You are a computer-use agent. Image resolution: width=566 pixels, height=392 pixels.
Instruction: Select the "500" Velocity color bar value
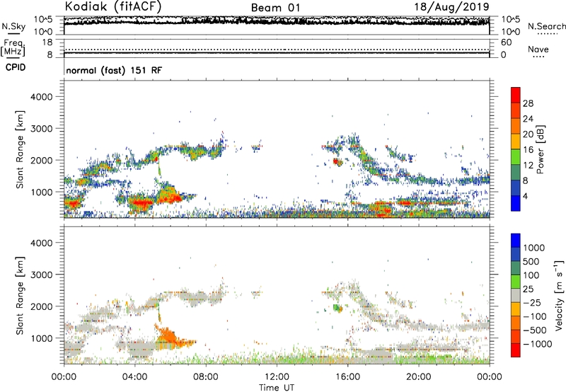click(x=531, y=262)
